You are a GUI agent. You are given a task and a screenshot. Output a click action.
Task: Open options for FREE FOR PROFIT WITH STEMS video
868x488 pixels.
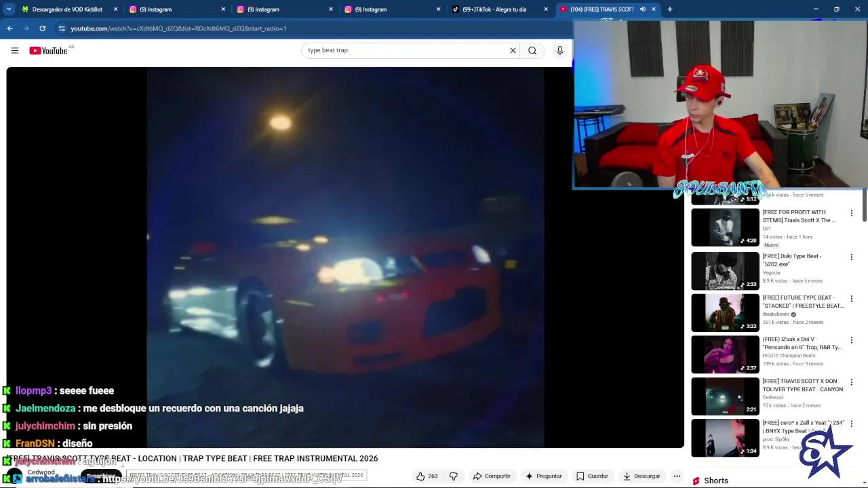(x=851, y=213)
